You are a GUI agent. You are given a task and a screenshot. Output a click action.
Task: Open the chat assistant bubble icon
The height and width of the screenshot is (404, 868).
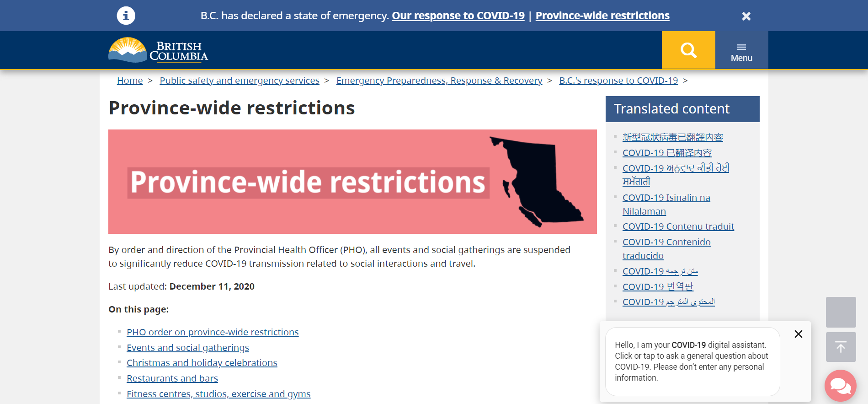[x=840, y=386]
